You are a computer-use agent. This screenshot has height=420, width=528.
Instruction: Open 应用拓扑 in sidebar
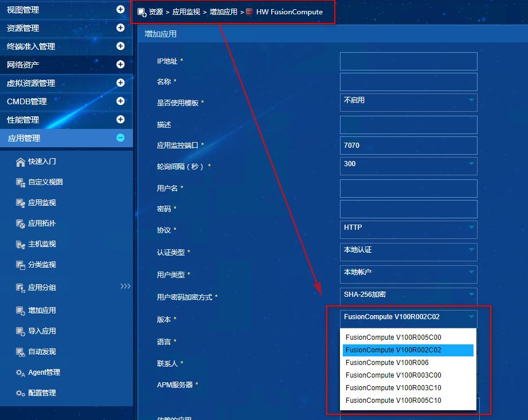(x=42, y=223)
